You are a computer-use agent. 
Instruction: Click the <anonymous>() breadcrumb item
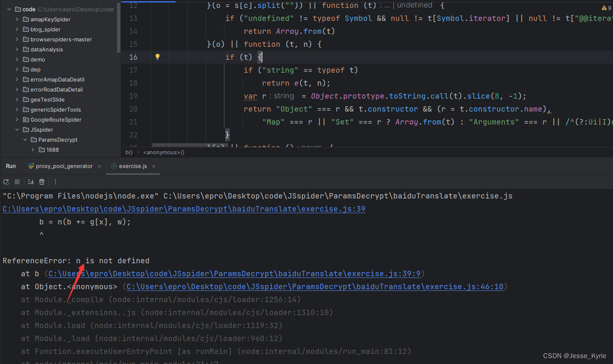point(164,153)
